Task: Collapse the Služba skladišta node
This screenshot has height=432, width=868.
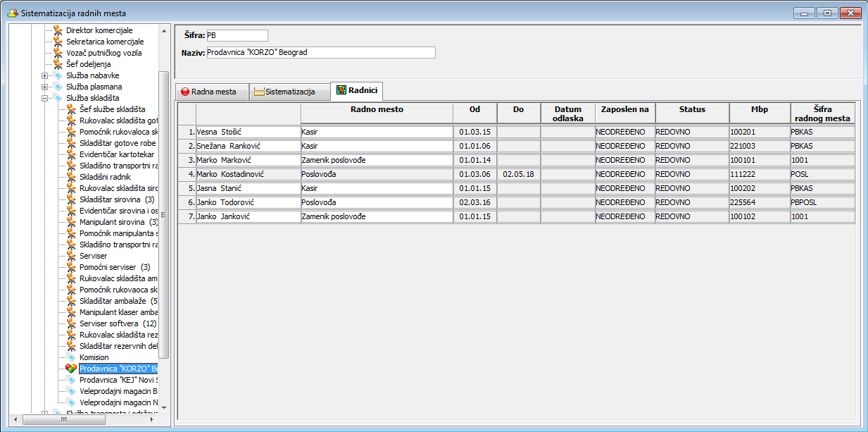Action: (45, 98)
